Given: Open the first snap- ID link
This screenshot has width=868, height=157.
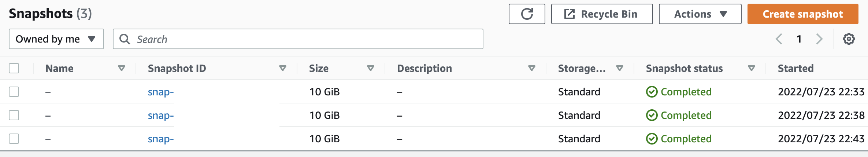Looking at the screenshot, I should click(161, 92).
